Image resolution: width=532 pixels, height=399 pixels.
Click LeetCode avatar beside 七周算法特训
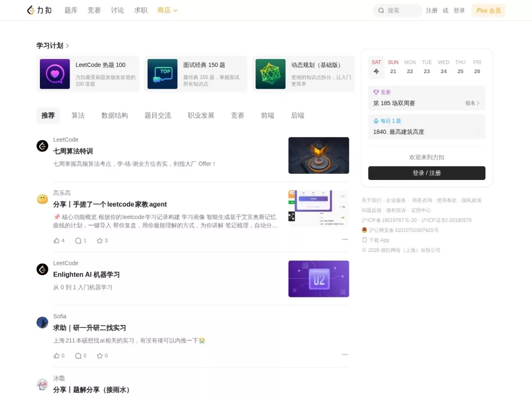click(x=42, y=146)
